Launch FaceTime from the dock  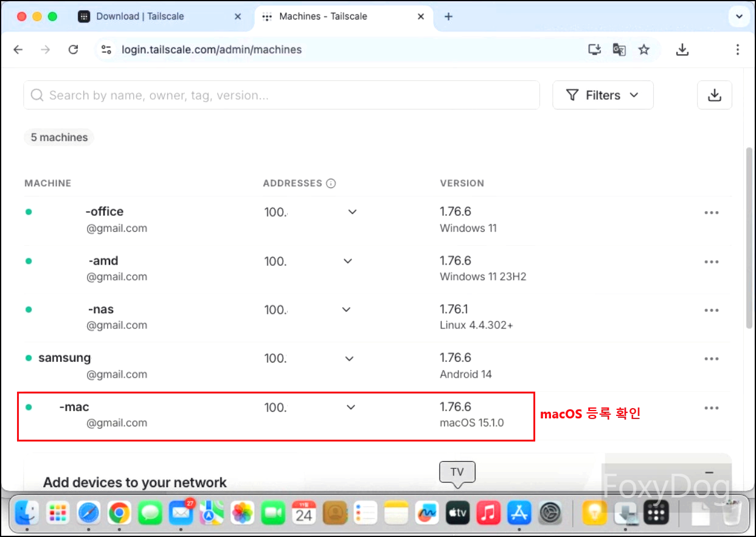(273, 513)
